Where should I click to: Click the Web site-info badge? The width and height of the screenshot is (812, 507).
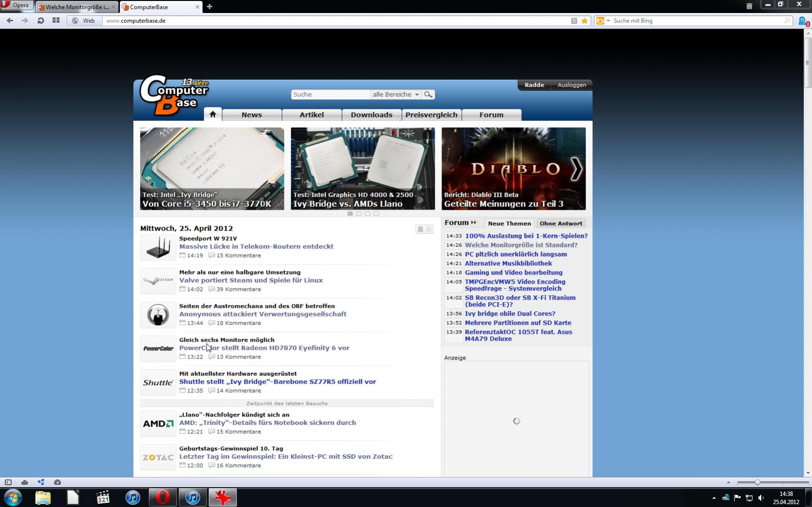(84, 21)
